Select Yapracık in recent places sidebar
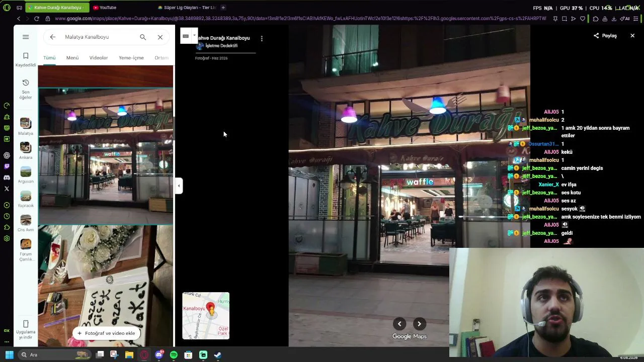644x362 pixels. 26,199
